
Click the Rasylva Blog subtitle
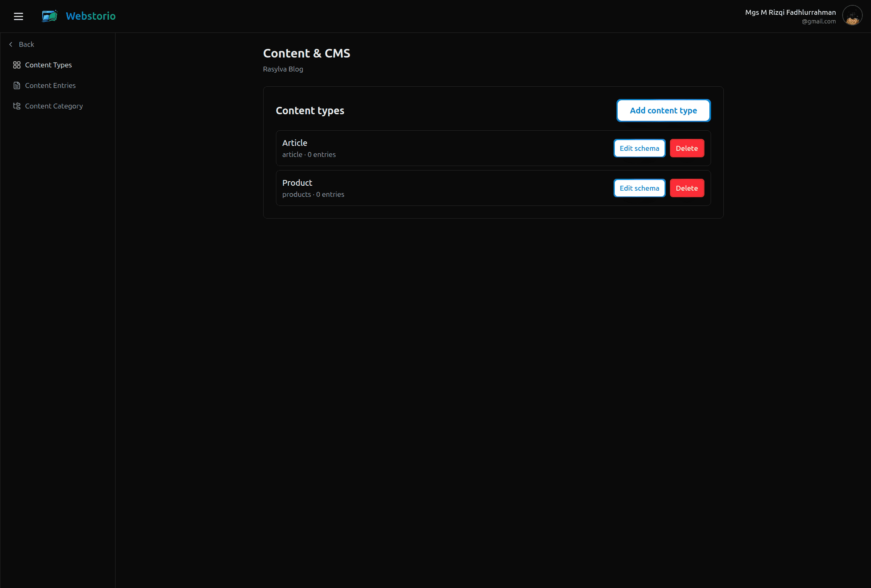[x=283, y=69]
